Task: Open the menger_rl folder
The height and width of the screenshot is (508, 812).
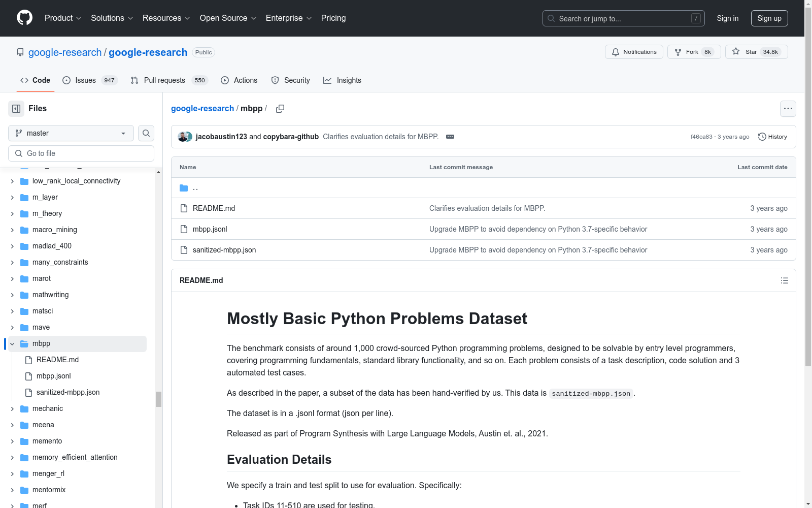Action: tap(48, 473)
